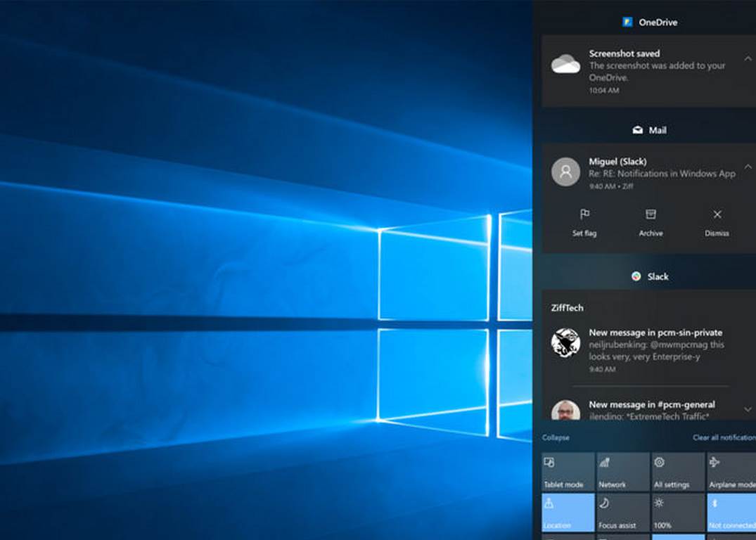Toggle Tablet mode on
The width and height of the screenshot is (756, 540).
point(568,472)
